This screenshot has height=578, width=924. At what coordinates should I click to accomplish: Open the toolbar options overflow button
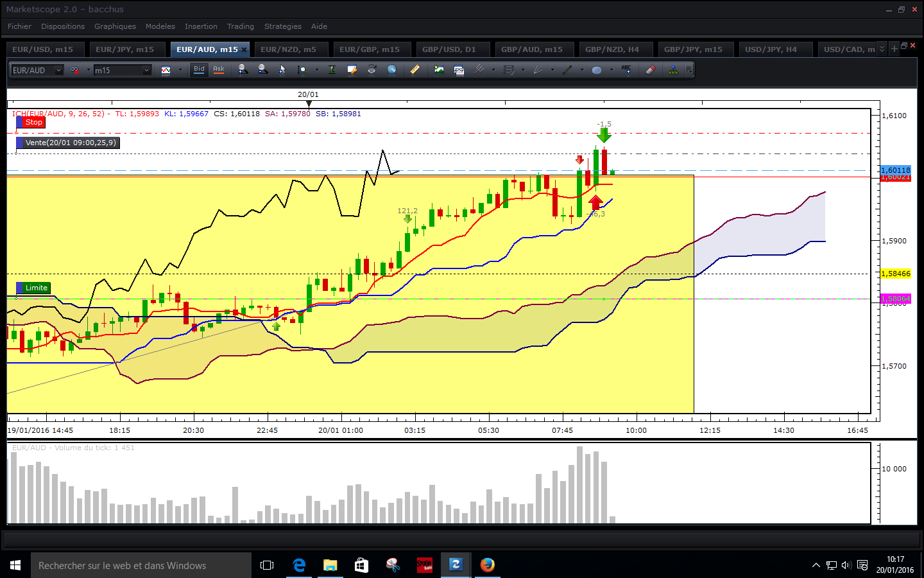[x=689, y=70]
